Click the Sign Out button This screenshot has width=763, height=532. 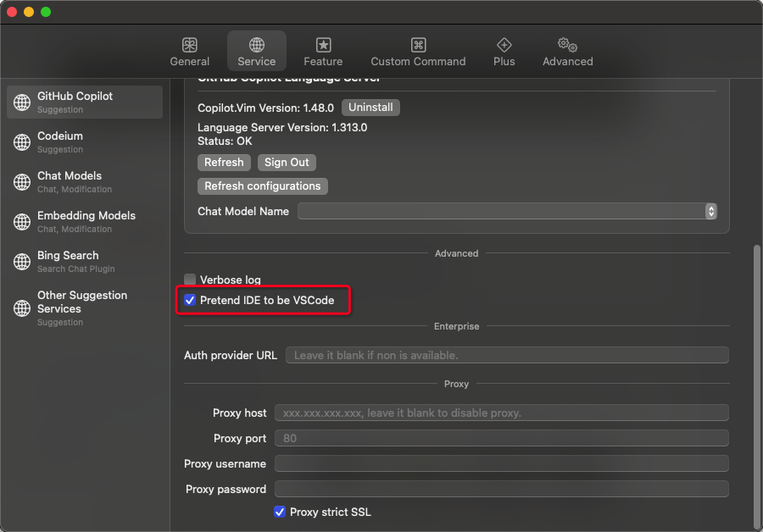[x=287, y=163]
